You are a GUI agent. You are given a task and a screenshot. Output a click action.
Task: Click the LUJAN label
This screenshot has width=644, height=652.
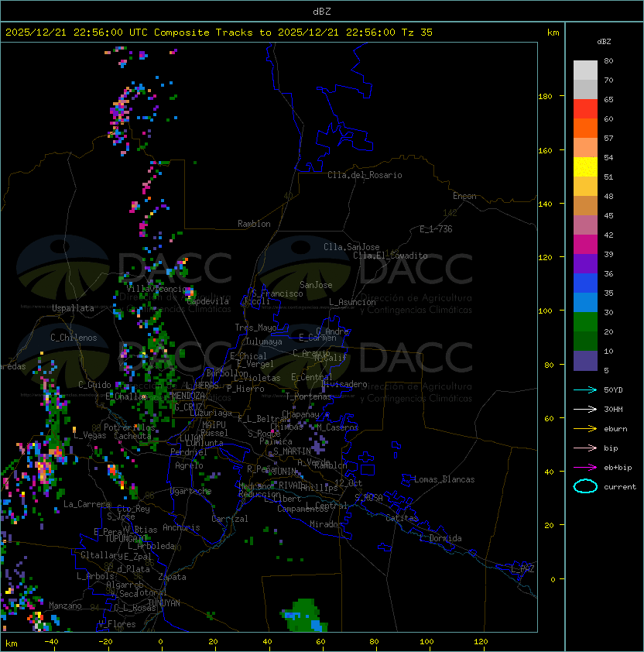click(191, 438)
